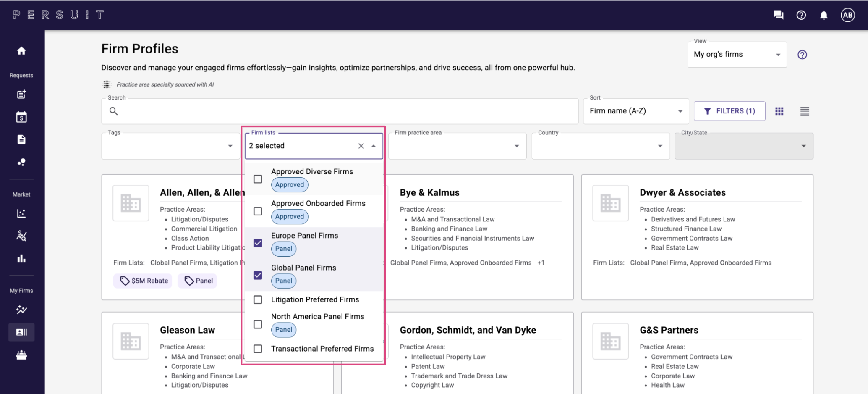Open the City/State dropdown

pyautogui.click(x=744, y=146)
